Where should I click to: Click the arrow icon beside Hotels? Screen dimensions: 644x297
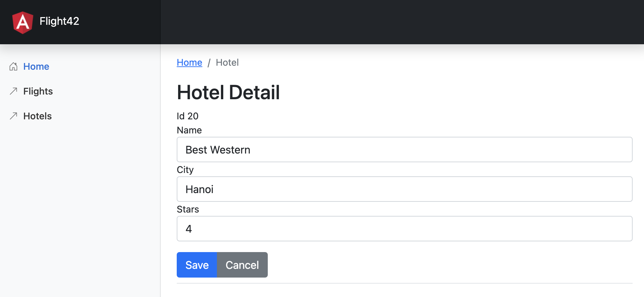(13, 116)
